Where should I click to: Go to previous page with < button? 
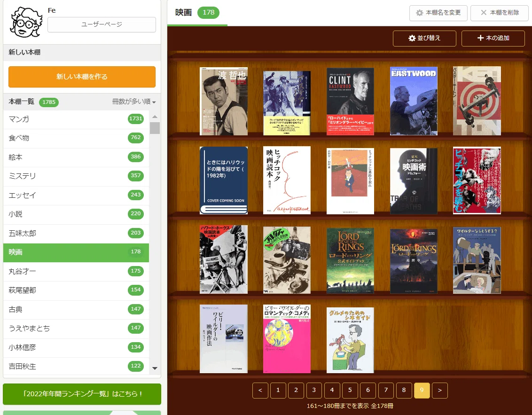tap(260, 390)
